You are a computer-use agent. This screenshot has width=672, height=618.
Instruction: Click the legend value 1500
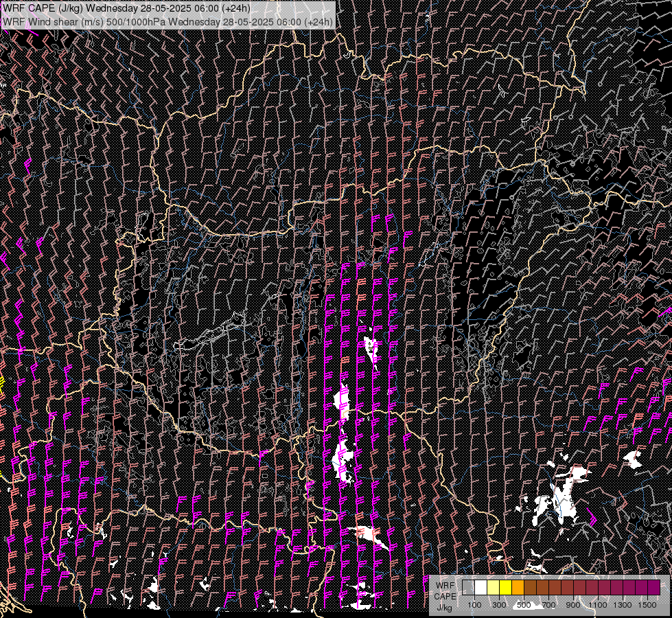click(x=647, y=605)
